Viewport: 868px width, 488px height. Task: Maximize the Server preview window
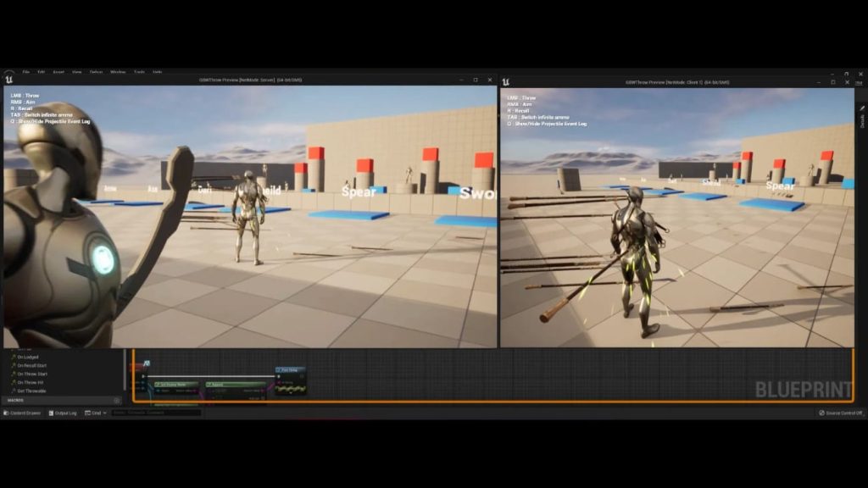coord(476,80)
